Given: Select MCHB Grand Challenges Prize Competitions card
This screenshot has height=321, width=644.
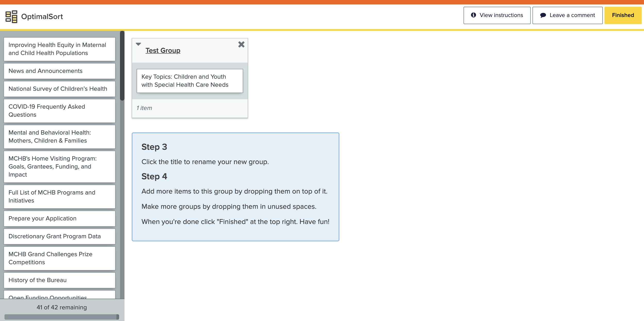Looking at the screenshot, I should 60,258.
